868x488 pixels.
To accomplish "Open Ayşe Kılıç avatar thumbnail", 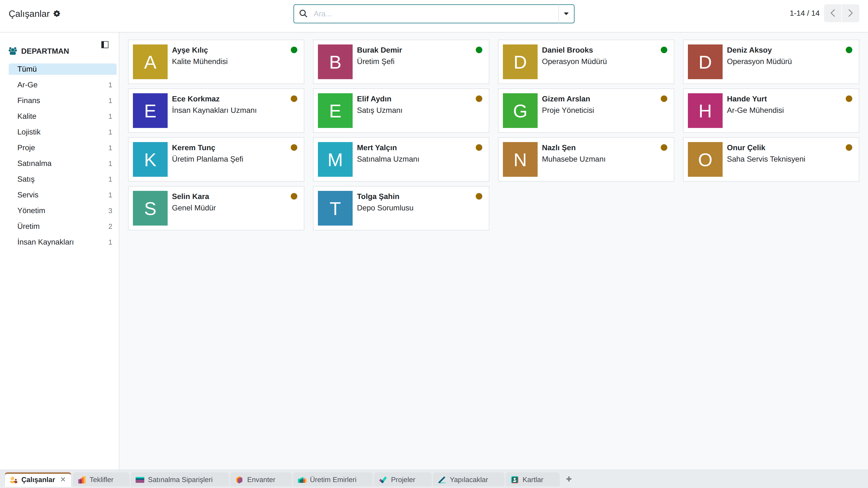I will pos(150,62).
